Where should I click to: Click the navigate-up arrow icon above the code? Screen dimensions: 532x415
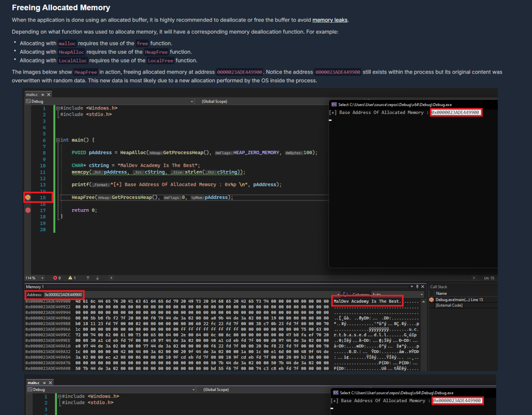point(88,278)
